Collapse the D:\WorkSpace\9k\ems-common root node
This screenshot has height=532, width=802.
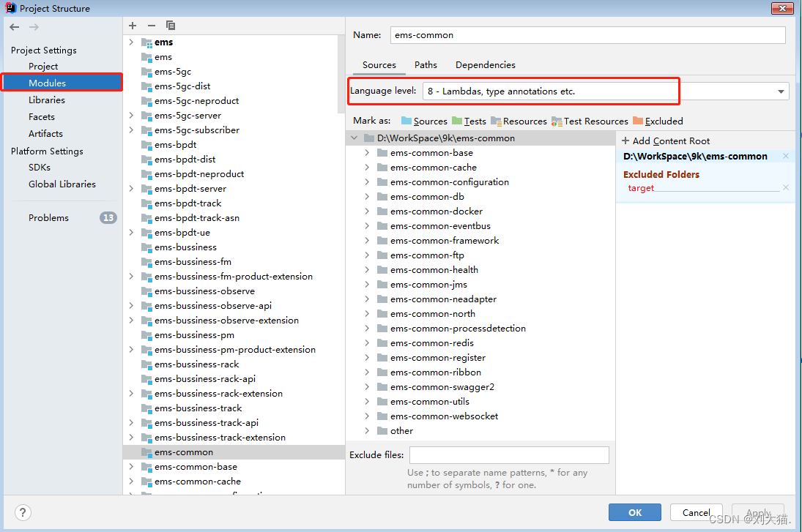tap(354, 138)
